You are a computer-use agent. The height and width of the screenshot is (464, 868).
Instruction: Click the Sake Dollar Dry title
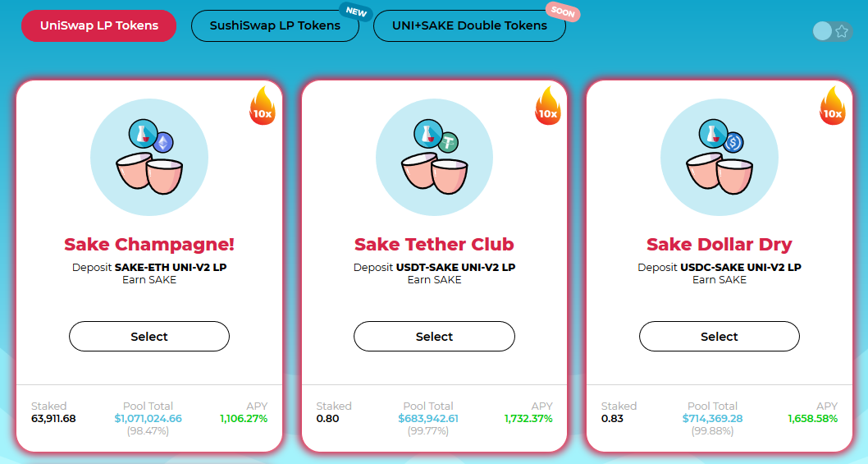click(719, 245)
